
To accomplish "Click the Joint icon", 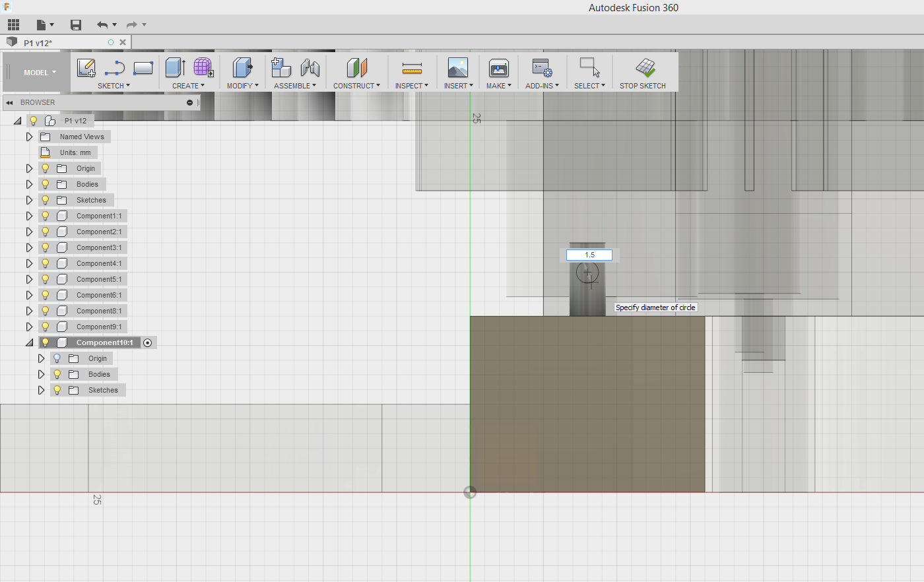I will (310, 67).
